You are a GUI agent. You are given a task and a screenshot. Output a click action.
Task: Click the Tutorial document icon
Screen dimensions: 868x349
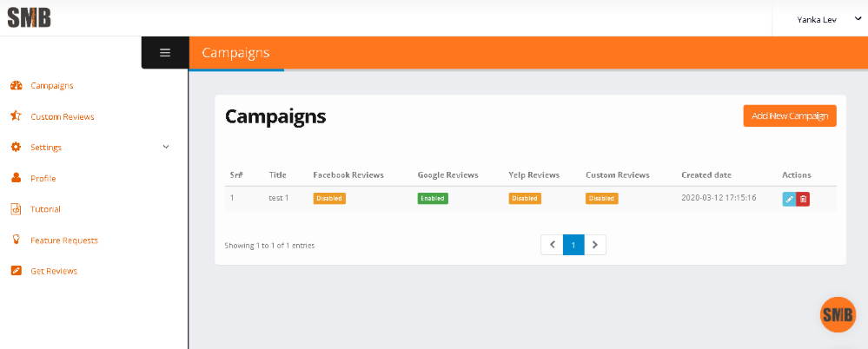point(16,209)
